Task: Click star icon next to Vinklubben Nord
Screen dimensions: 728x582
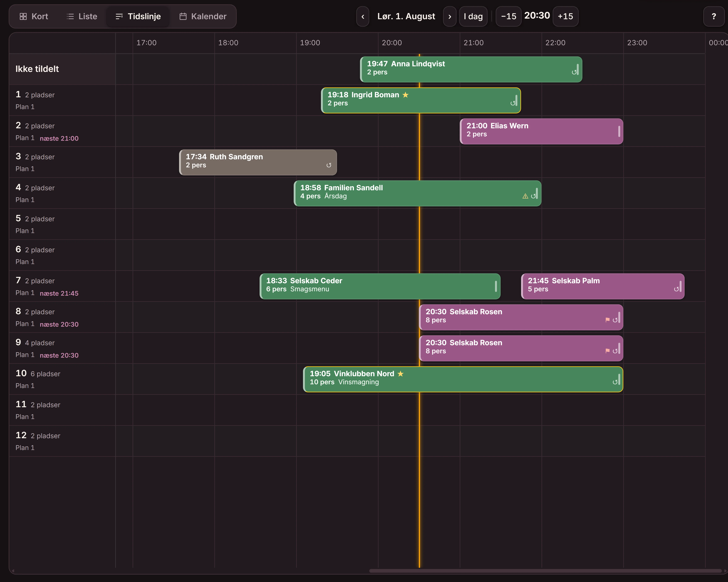Action: [x=400, y=374]
